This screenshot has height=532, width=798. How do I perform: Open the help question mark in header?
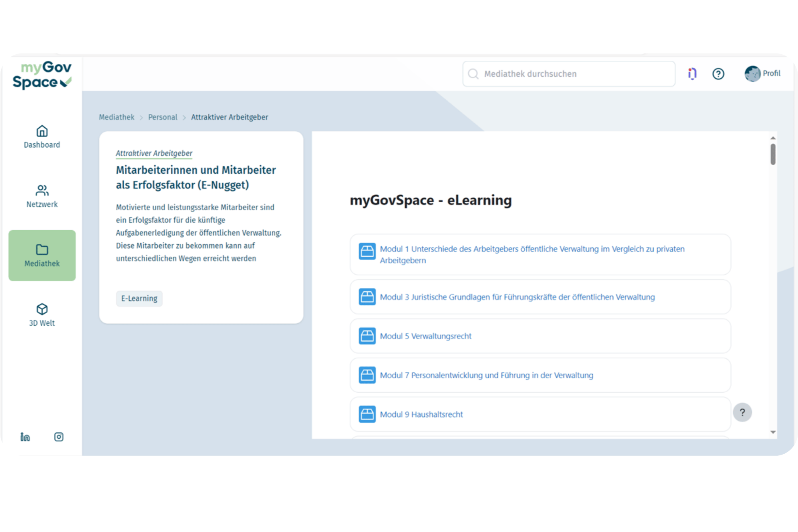[x=718, y=74]
